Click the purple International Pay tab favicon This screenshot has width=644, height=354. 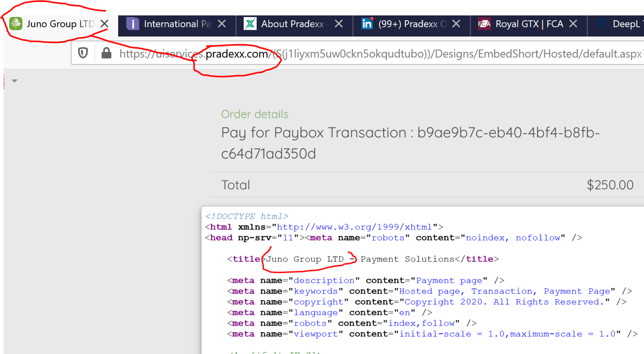point(133,24)
